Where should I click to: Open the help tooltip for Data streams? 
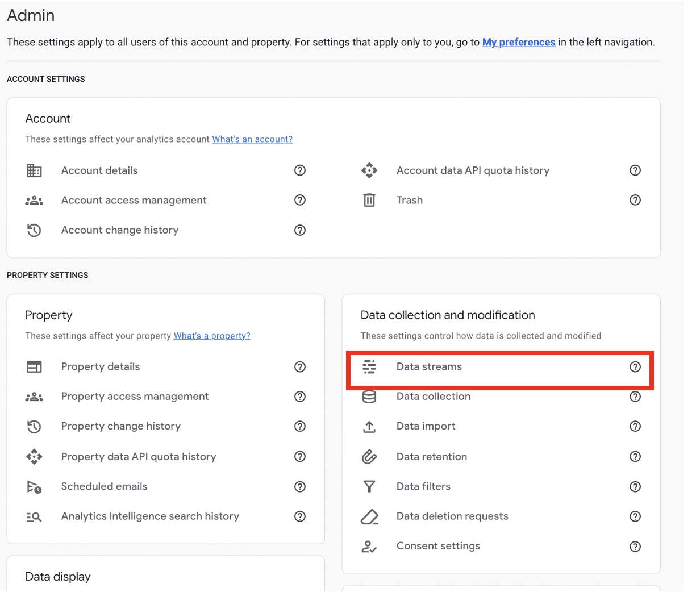pyautogui.click(x=635, y=367)
